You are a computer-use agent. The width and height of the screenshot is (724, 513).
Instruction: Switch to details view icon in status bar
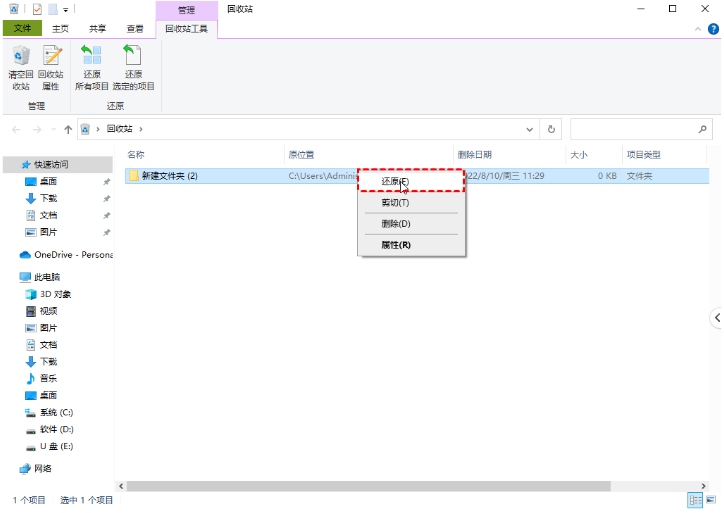695,500
